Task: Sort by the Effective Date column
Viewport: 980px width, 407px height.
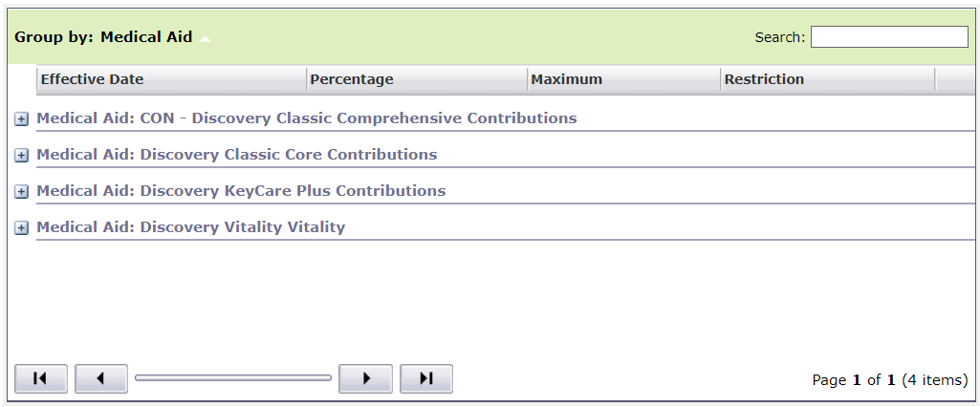Action: (92, 79)
